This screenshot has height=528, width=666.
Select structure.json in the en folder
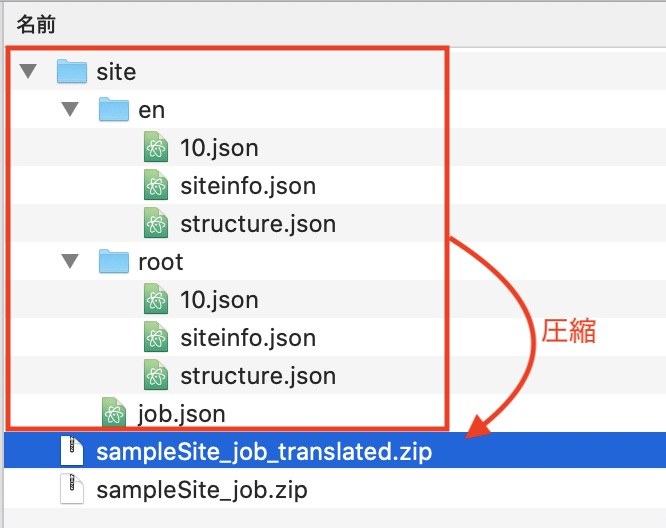click(x=257, y=224)
